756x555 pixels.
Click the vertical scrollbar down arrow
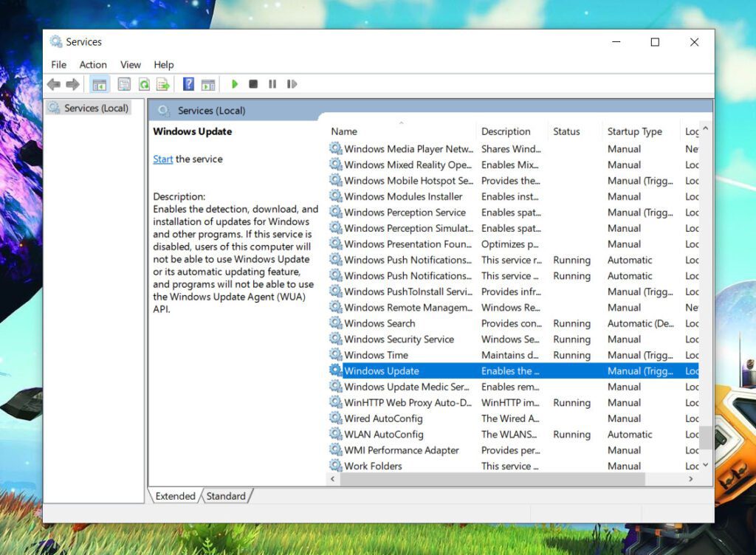[705, 465]
